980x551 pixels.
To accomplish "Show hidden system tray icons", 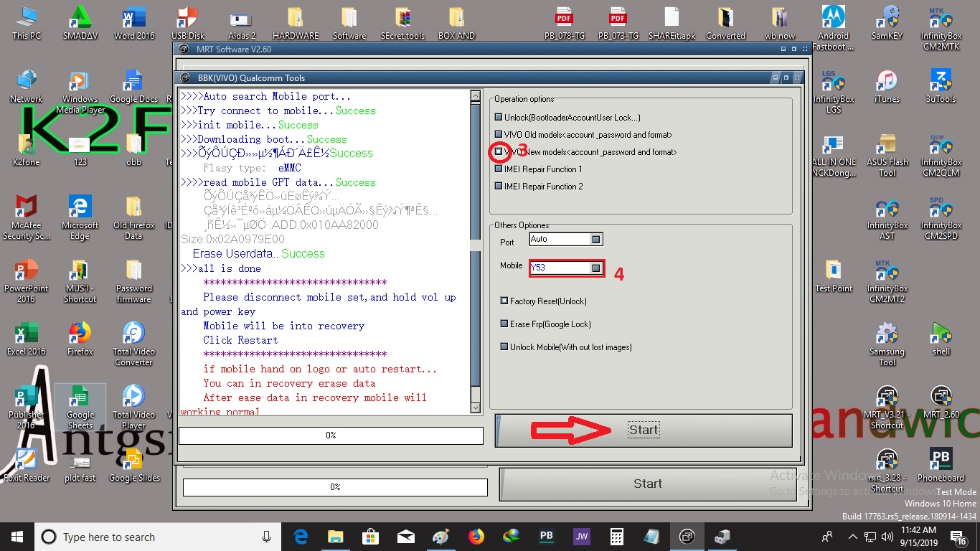I will click(852, 537).
